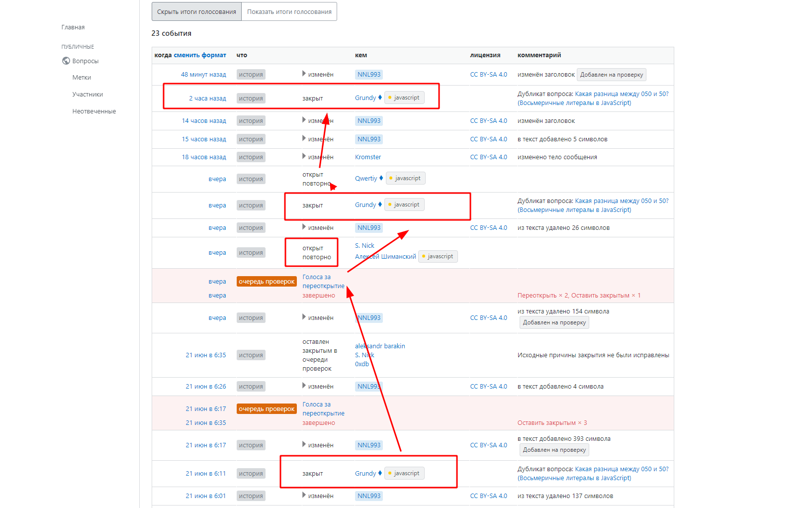Click очередь проверок button dated 21 июн 6:17

[267, 409]
